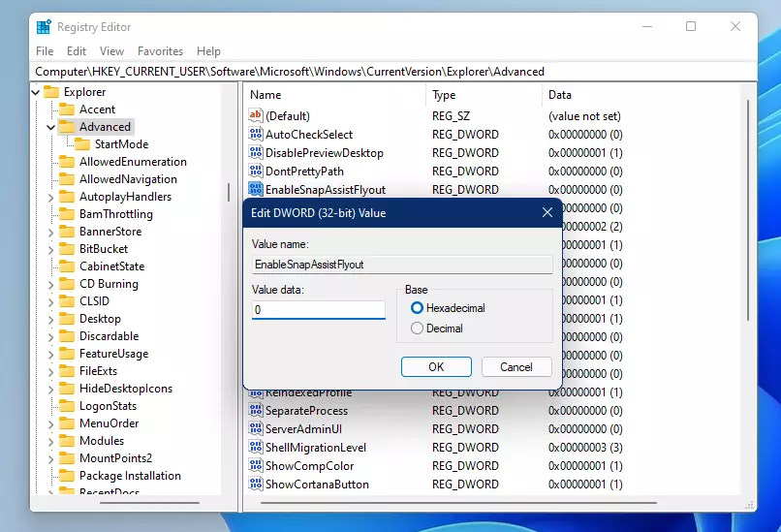Sort values by the Data column header
The image size is (781, 532).
642,95
